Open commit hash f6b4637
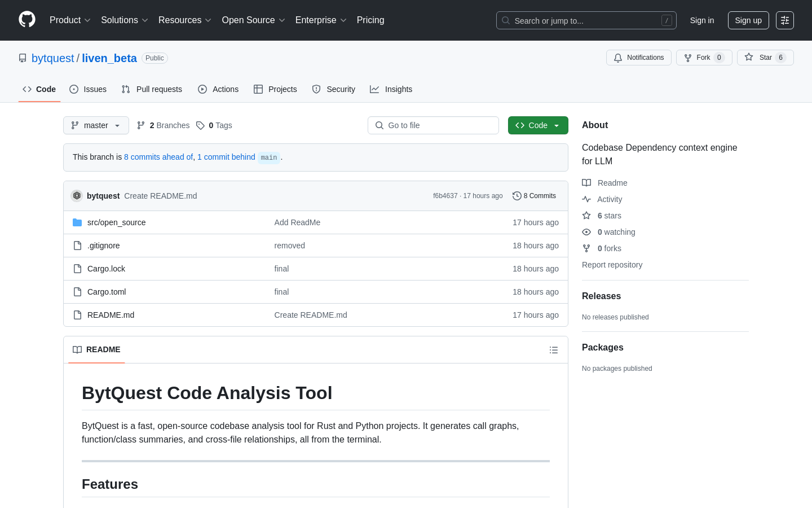 pyautogui.click(x=445, y=196)
